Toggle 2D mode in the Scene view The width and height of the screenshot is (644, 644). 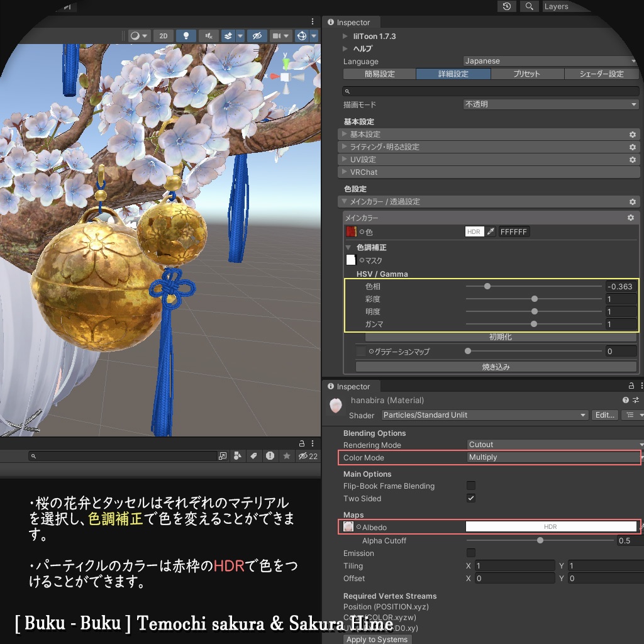(x=163, y=36)
